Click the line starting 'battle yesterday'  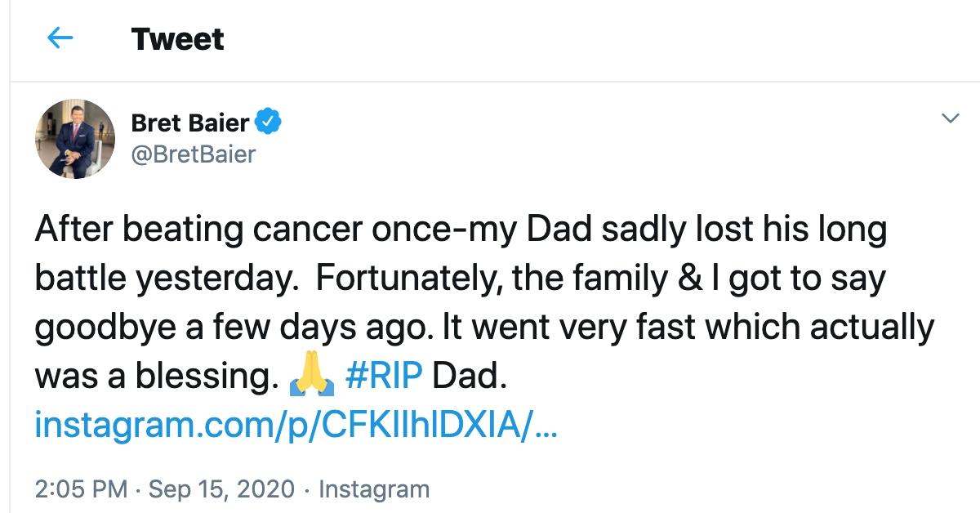click(x=460, y=279)
